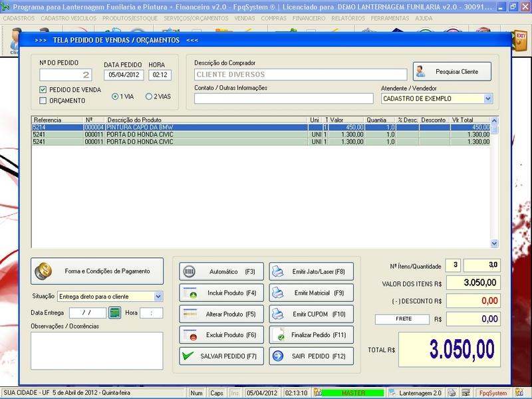Expand the Situação dropdown list
This screenshot has width=532, height=399.
(158, 297)
